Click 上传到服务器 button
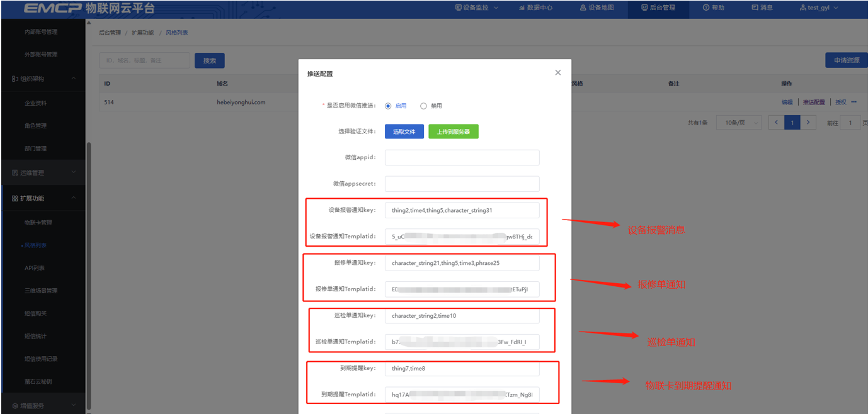The width and height of the screenshot is (868, 414). (x=454, y=131)
